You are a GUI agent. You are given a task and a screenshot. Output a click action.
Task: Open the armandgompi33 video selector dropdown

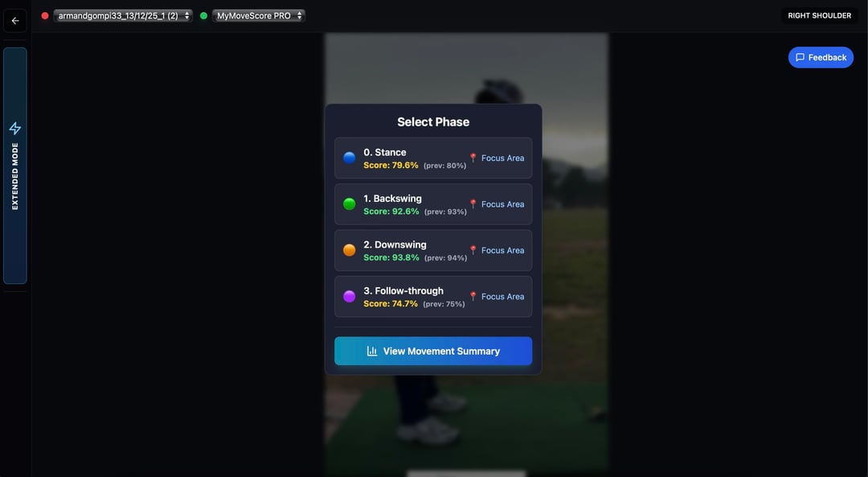coord(123,15)
